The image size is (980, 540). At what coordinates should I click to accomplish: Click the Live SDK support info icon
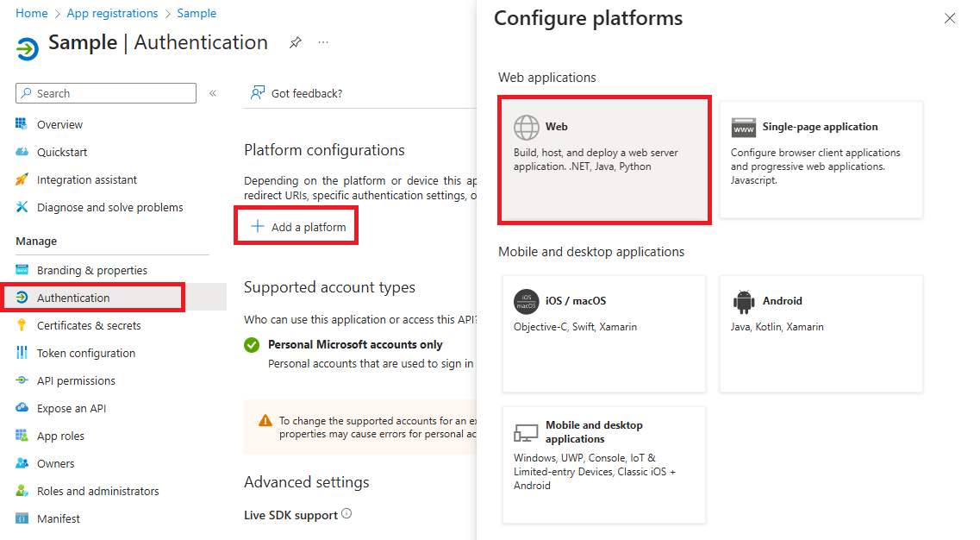coord(346,514)
